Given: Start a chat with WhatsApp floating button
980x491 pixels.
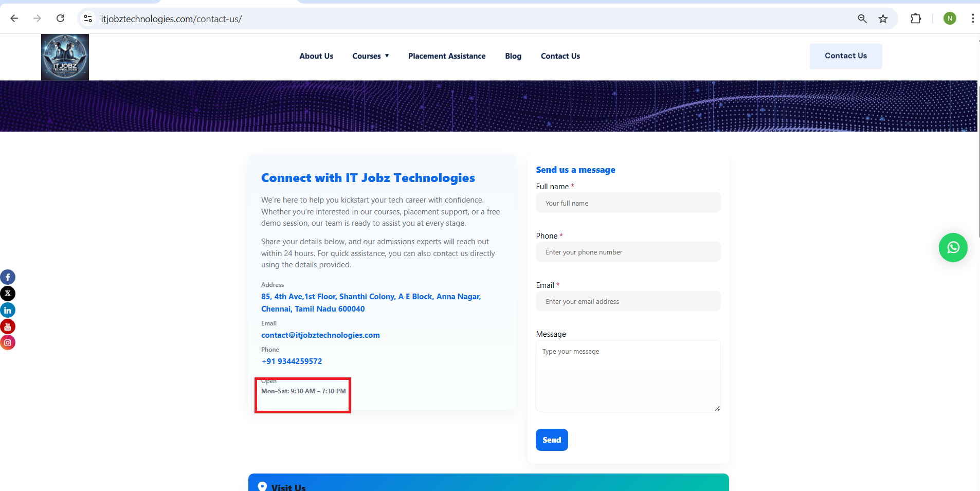Looking at the screenshot, I should click(953, 248).
